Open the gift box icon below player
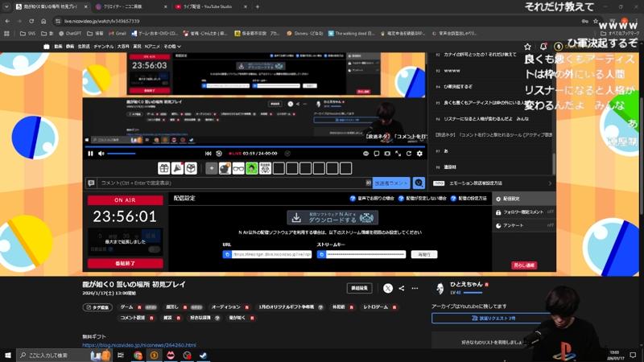644x362 pixels. point(164,168)
